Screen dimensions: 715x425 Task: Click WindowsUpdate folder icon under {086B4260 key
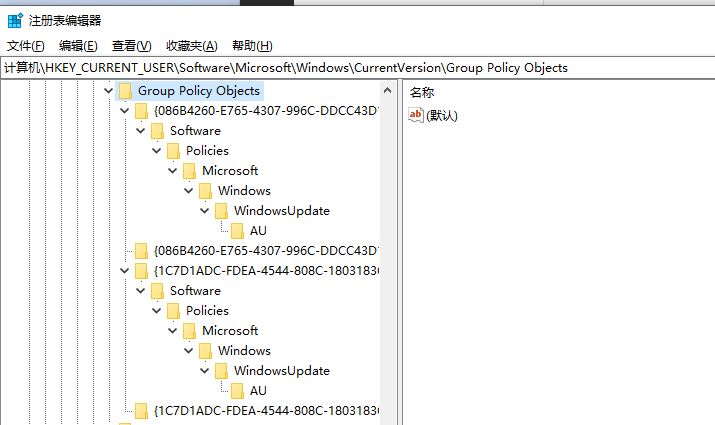coord(221,211)
